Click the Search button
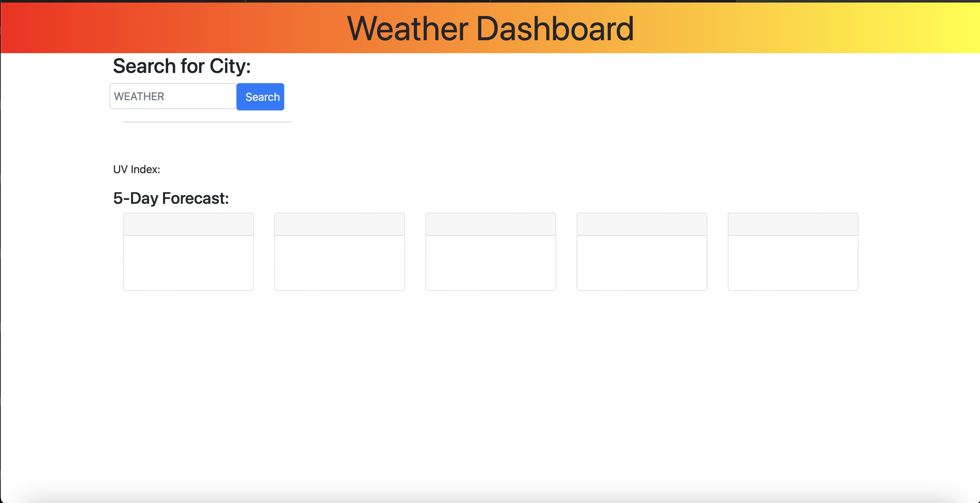 point(260,96)
